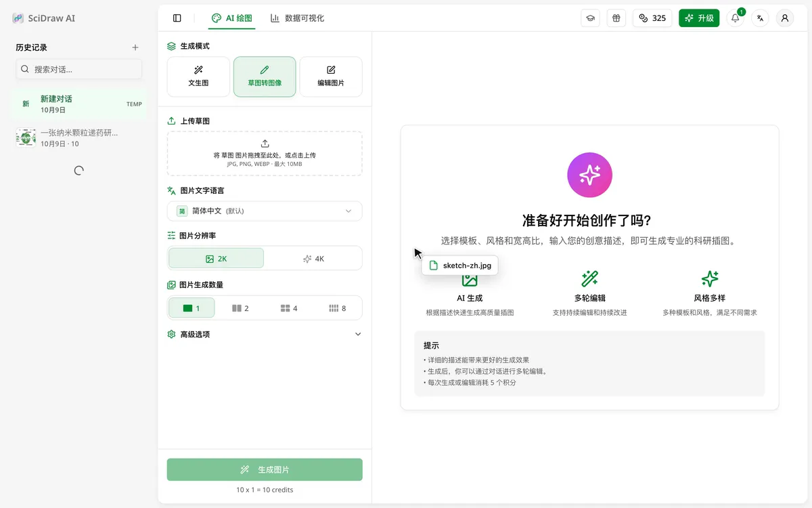Click the 图片分辨率 sliders icon
Viewport: 812px width, 508px height.
[171, 235]
